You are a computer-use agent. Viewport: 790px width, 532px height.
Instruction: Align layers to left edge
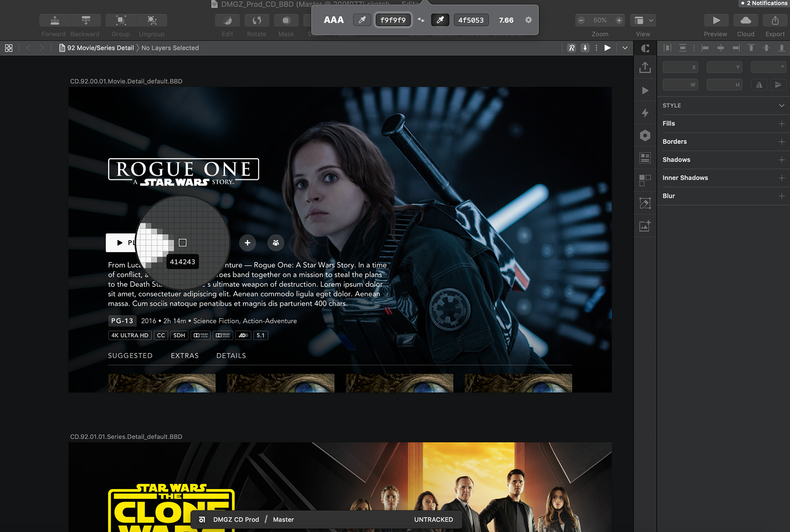pos(705,48)
